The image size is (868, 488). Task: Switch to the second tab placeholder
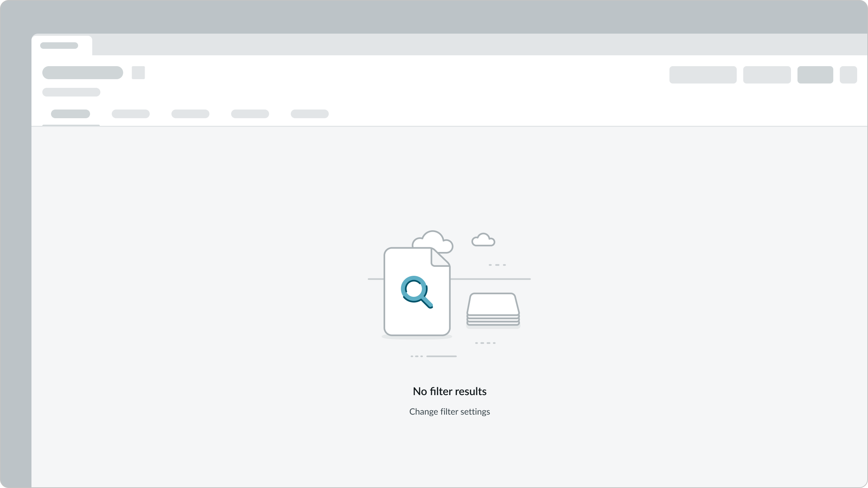[131, 114]
